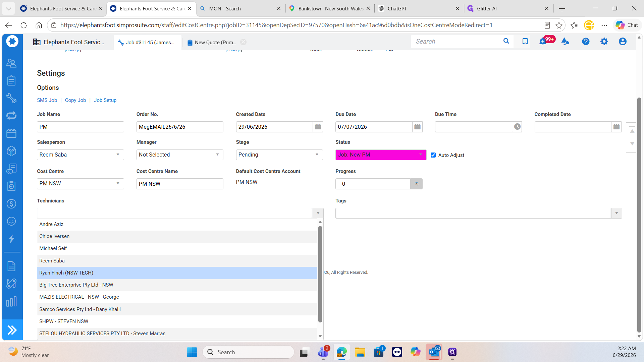The width and height of the screenshot is (644, 362).
Task: Open Due Date calendar picker
Action: [x=417, y=127]
